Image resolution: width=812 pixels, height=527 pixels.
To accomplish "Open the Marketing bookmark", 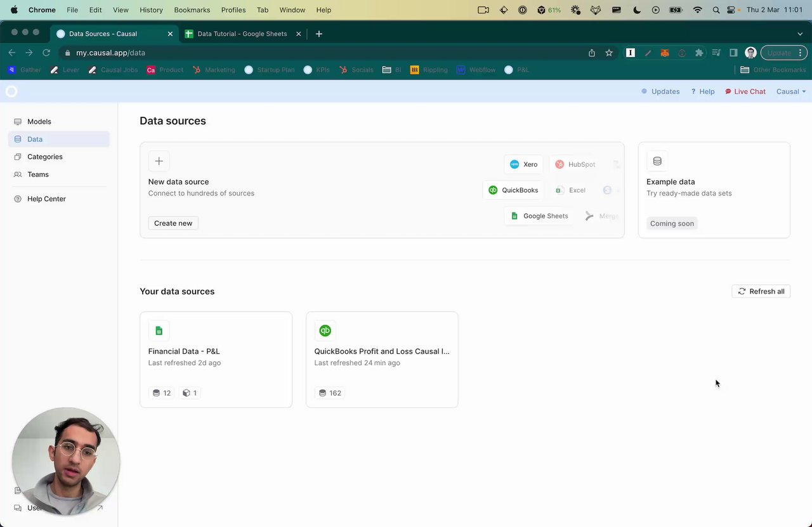I will point(214,70).
